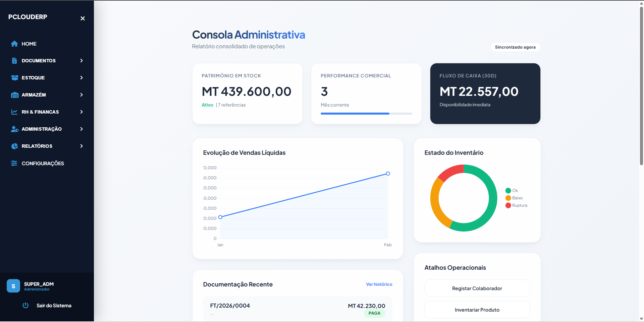
Task: Click the Configurações sliders icon
Action: pos(14,163)
